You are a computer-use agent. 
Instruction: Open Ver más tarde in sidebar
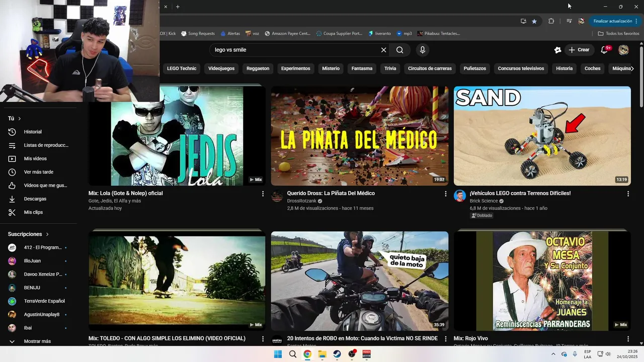tap(38, 172)
